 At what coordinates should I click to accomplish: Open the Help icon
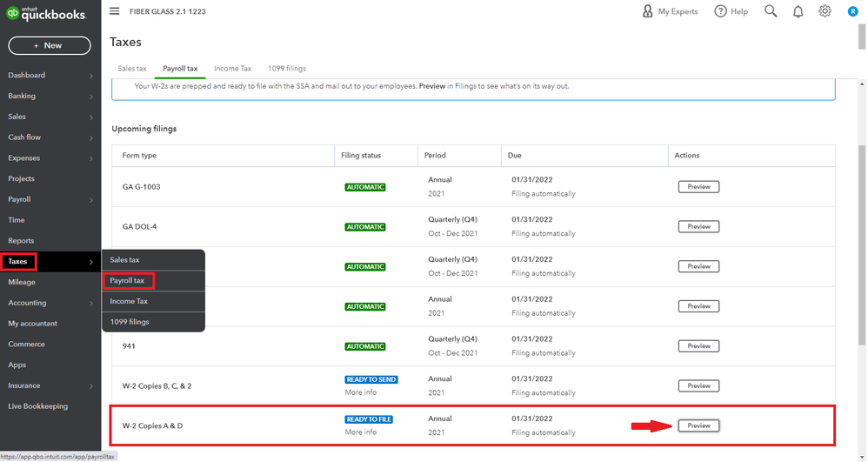coord(731,11)
